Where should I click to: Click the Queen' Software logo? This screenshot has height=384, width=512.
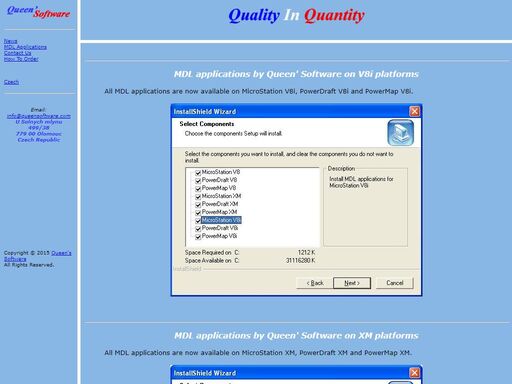[x=39, y=12]
